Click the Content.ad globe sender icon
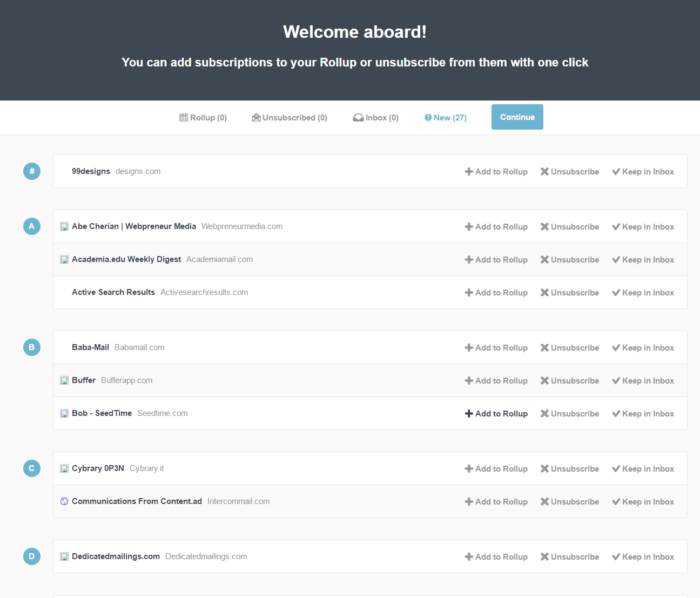Image resolution: width=700 pixels, height=598 pixels. tap(64, 501)
